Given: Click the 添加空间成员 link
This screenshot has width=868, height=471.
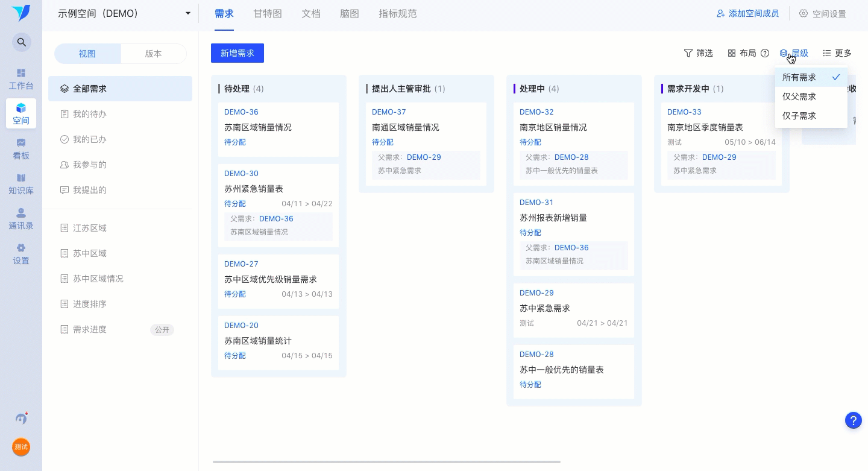Looking at the screenshot, I should pos(747,13).
